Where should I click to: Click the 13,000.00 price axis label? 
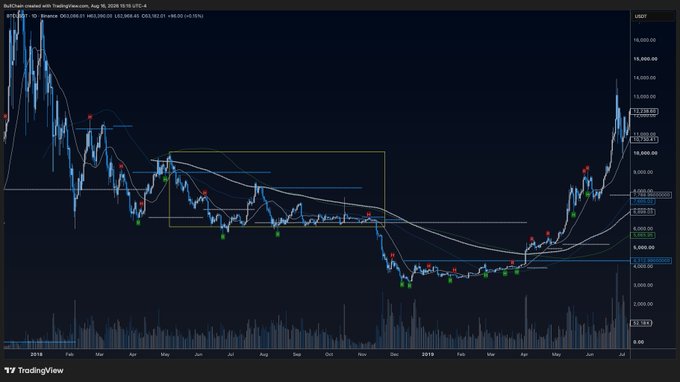[644, 97]
